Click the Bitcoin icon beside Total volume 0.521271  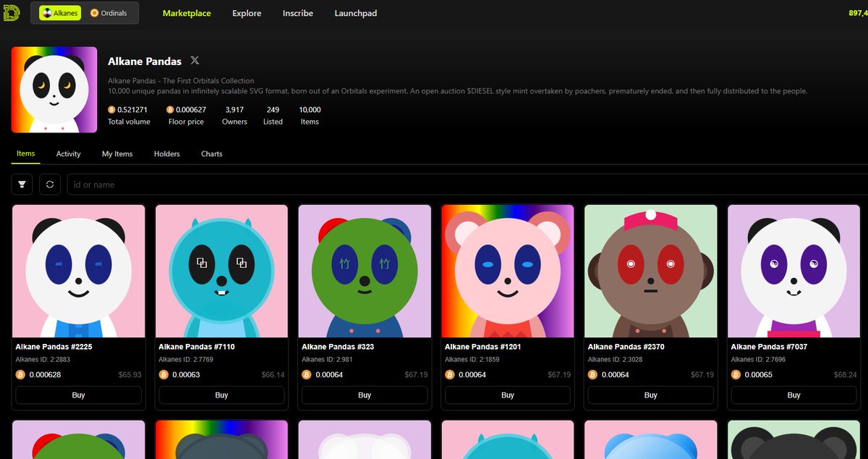(x=111, y=110)
